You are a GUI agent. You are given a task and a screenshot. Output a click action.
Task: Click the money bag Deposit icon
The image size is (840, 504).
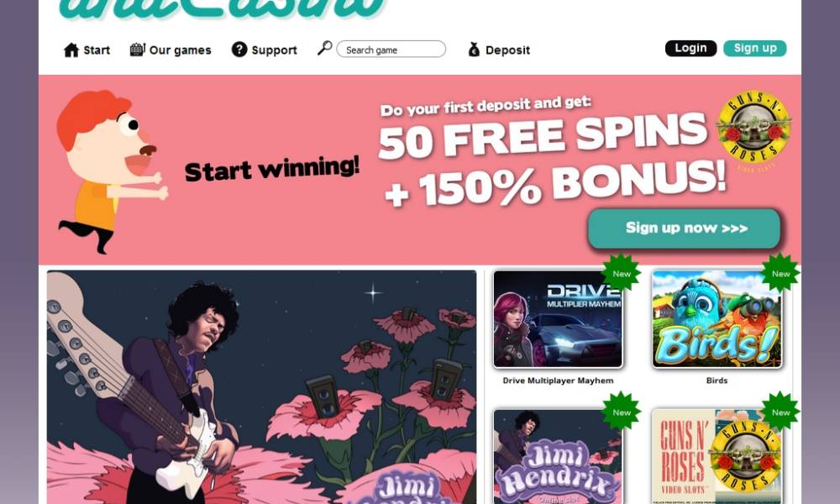click(x=474, y=50)
